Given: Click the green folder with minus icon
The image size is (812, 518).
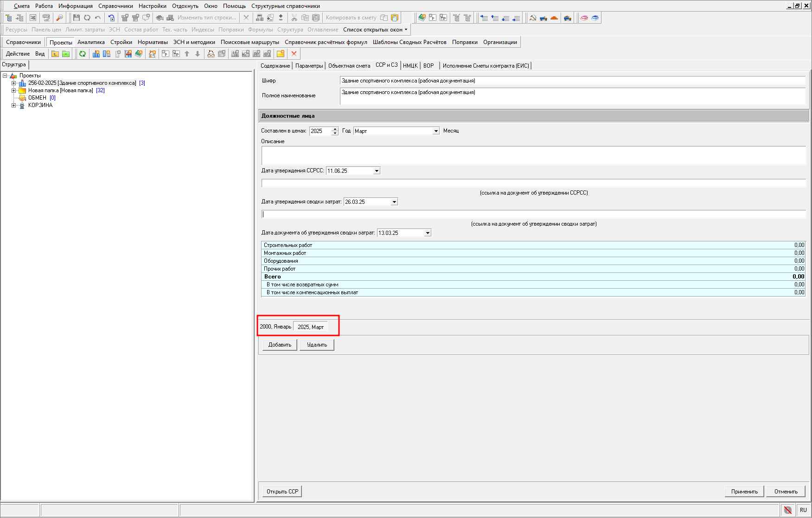Looking at the screenshot, I should [66, 54].
